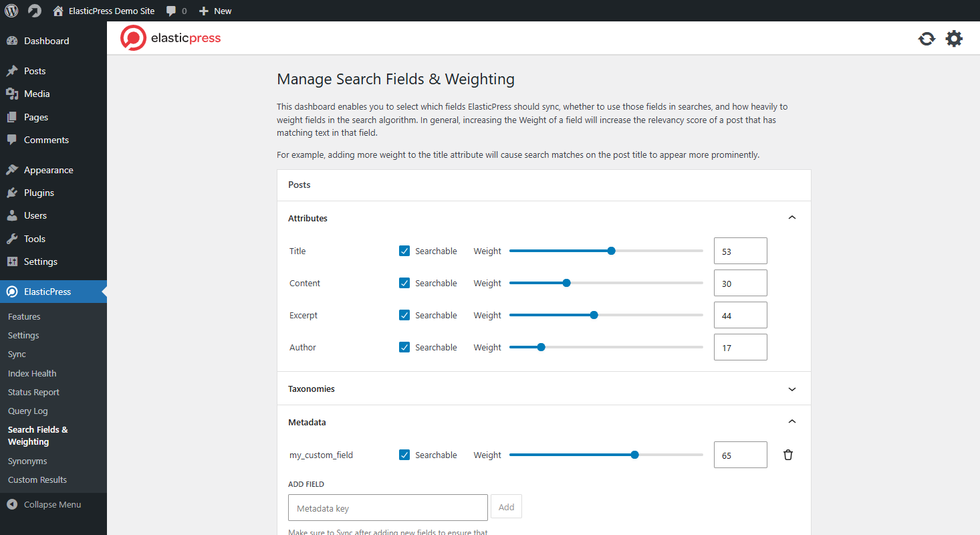Toggle Excerpt Searchable checkbox
Image resolution: width=980 pixels, height=535 pixels.
[x=404, y=315]
